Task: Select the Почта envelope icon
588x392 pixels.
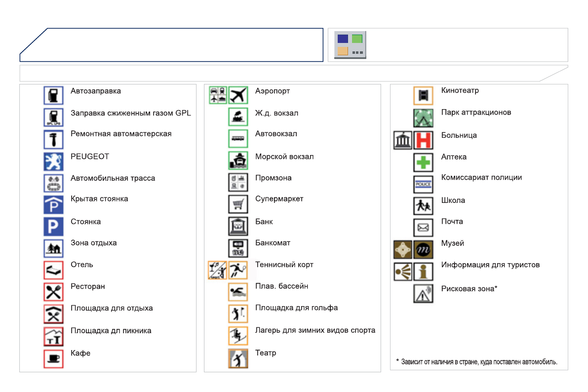Action: coord(423,228)
